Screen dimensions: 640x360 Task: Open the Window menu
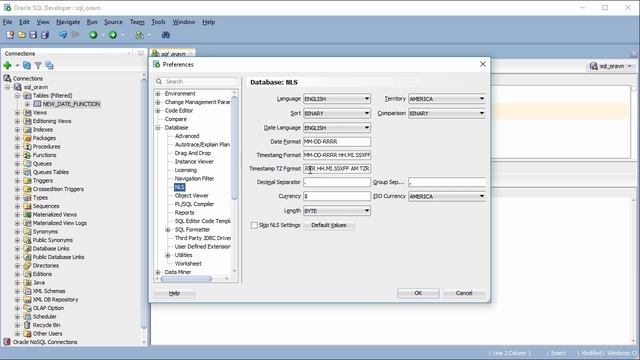(x=184, y=22)
